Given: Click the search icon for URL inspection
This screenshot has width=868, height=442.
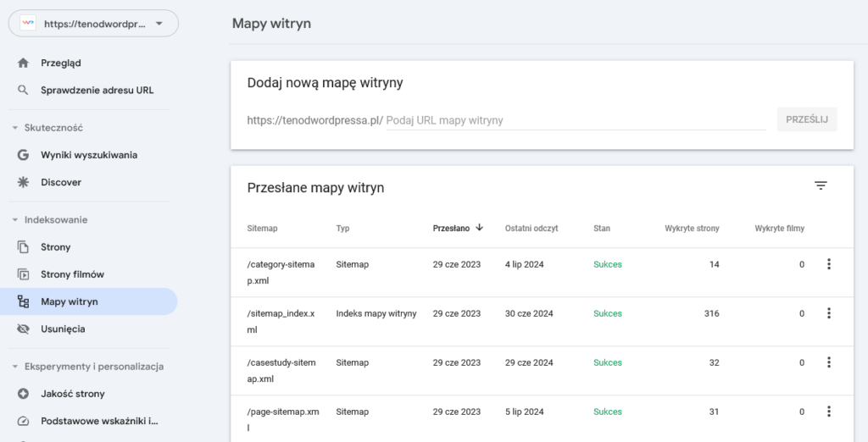Looking at the screenshot, I should pos(23,90).
